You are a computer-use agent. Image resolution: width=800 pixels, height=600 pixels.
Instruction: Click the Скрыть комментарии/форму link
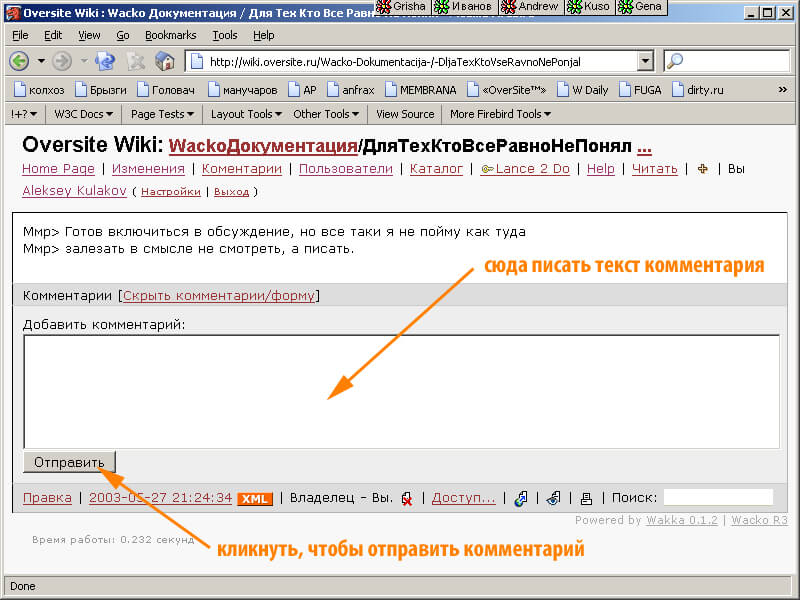[x=219, y=295]
